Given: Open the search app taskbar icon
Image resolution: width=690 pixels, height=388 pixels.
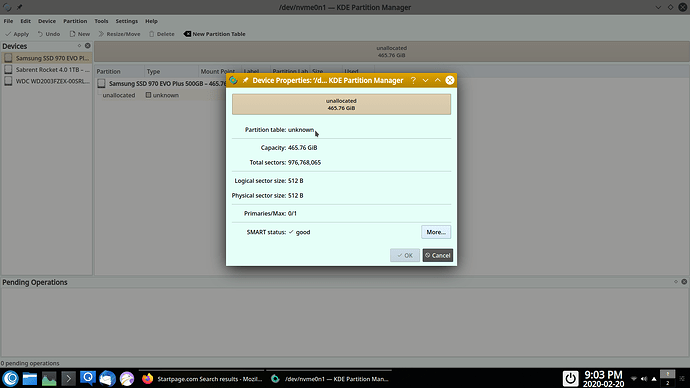Looking at the screenshot, I should point(88,378).
